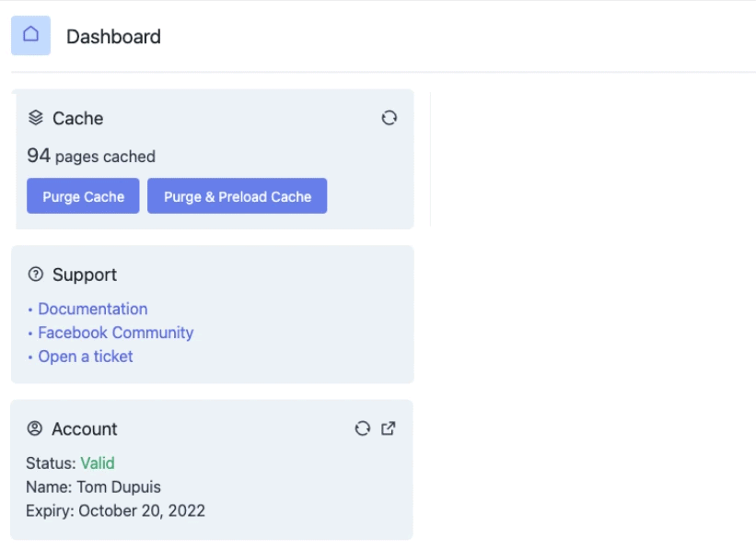Click the Cache section heading
756x550 pixels.
77,118
